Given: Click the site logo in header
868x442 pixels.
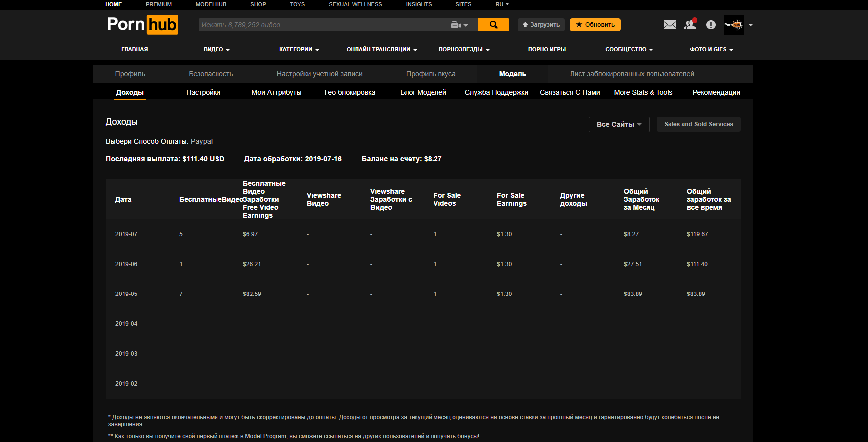Looking at the screenshot, I should (x=142, y=24).
